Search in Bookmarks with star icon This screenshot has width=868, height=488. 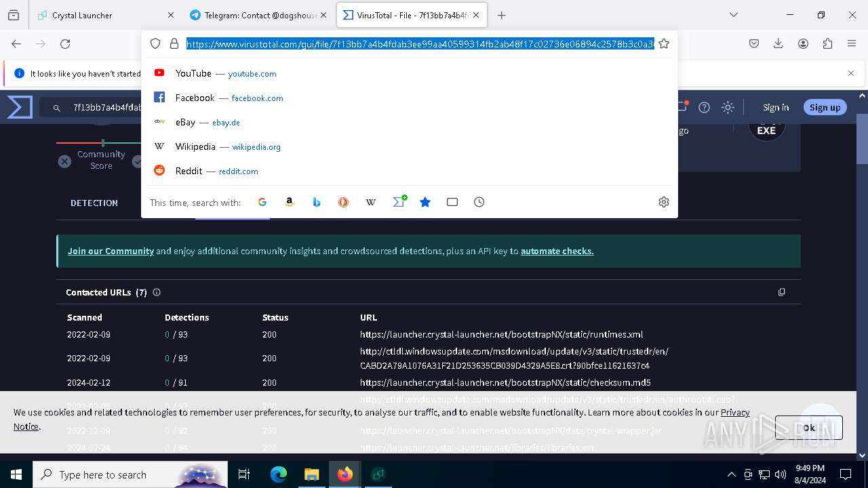(x=425, y=202)
